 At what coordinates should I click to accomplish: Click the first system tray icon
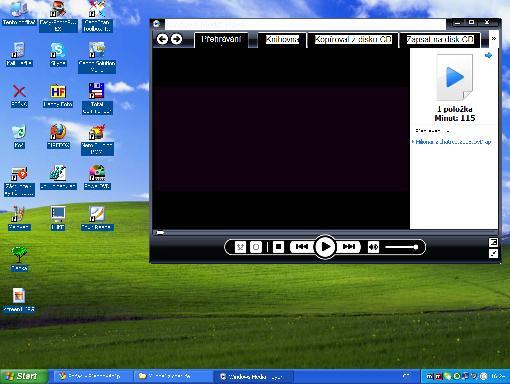pos(430,376)
